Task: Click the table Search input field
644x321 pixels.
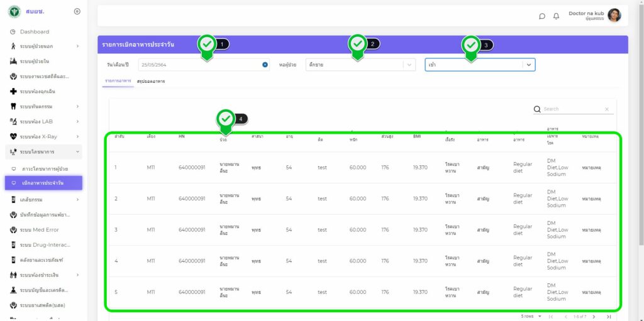Action: tap(572, 109)
